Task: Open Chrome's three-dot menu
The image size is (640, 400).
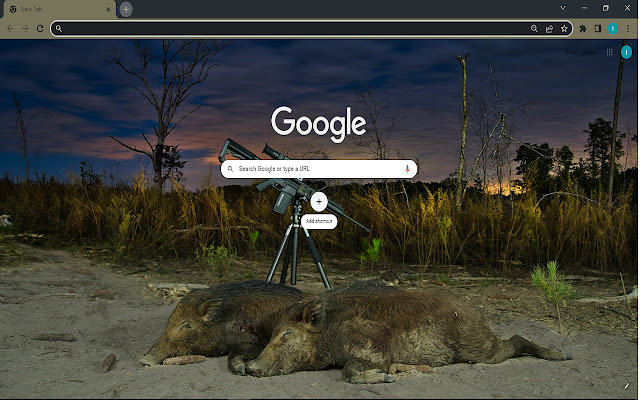Action: pyautogui.click(x=629, y=29)
